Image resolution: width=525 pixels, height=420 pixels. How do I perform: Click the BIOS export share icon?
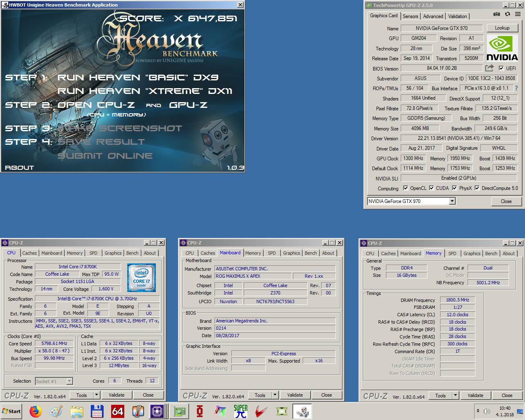click(x=489, y=68)
